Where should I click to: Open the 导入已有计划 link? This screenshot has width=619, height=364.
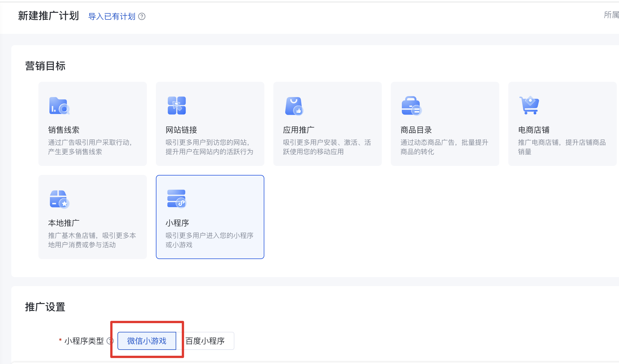point(112,17)
